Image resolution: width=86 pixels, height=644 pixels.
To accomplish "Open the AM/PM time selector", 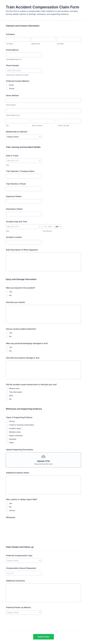I will pyautogui.click(x=58, y=227).
